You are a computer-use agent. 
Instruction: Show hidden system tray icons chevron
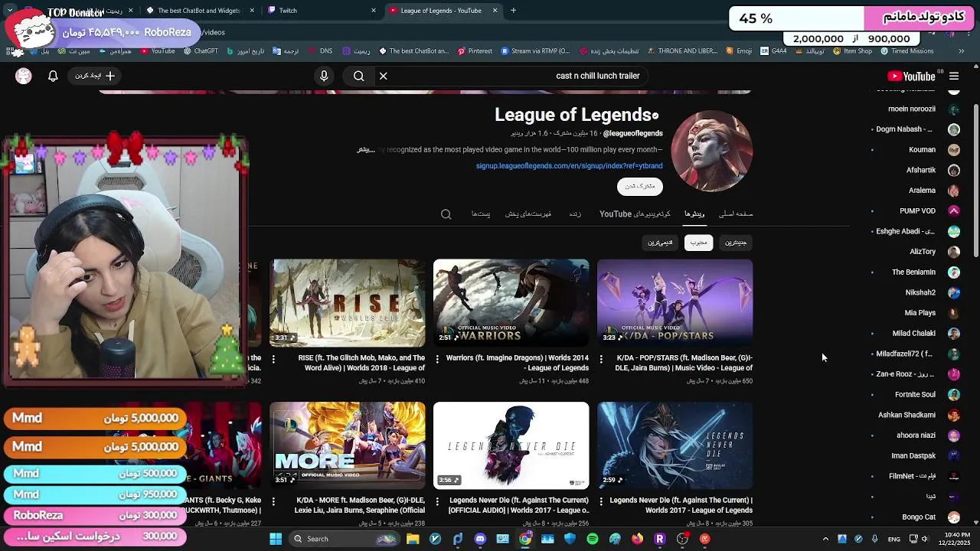tap(825, 539)
